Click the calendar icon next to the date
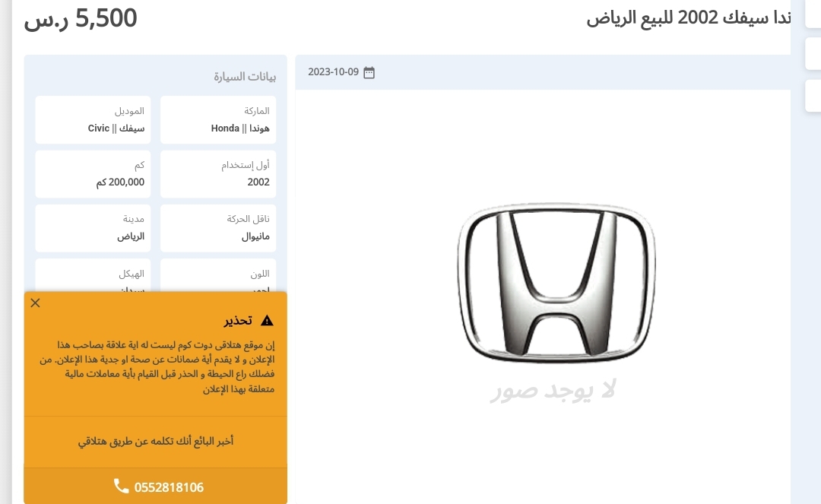Image resolution: width=821 pixels, height=504 pixels. [x=369, y=72]
